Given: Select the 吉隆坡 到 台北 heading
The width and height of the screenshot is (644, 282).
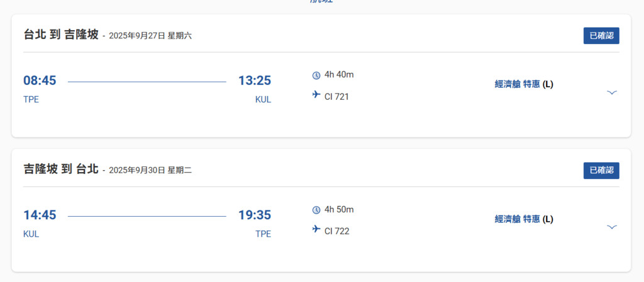Looking at the screenshot, I should click(x=61, y=169).
